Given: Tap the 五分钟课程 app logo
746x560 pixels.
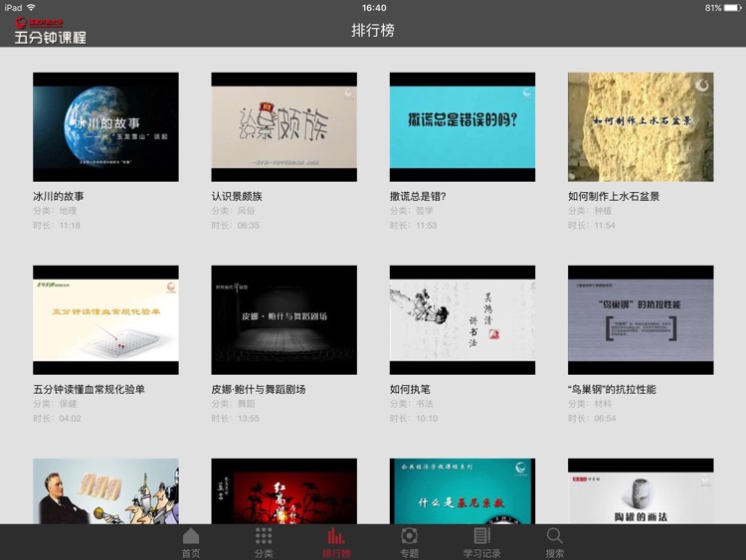Looking at the screenshot, I should pyautogui.click(x=50, y=32).
